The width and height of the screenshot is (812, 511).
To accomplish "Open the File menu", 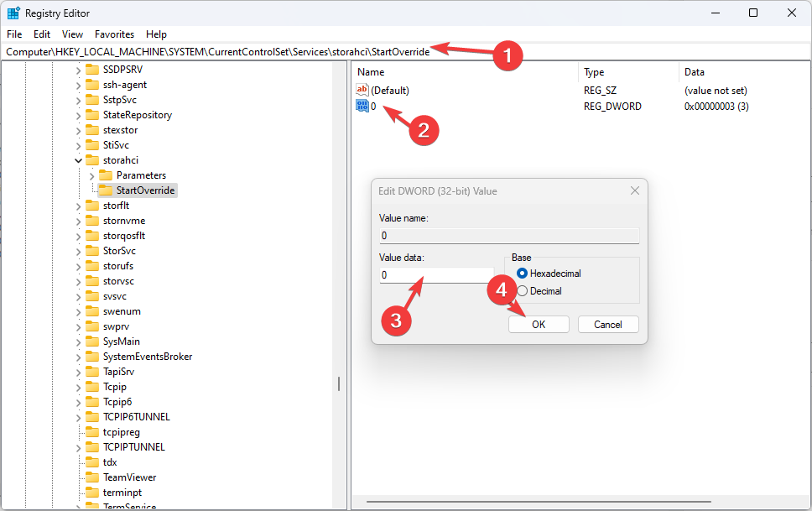I will pos(14,34).
